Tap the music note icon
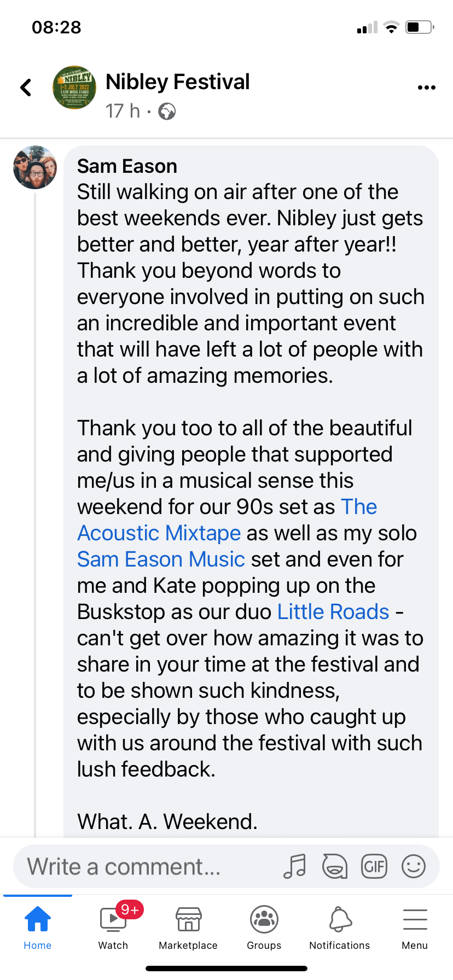The height and width of the screenshot is (980, 453). click(x=295, y=866)
